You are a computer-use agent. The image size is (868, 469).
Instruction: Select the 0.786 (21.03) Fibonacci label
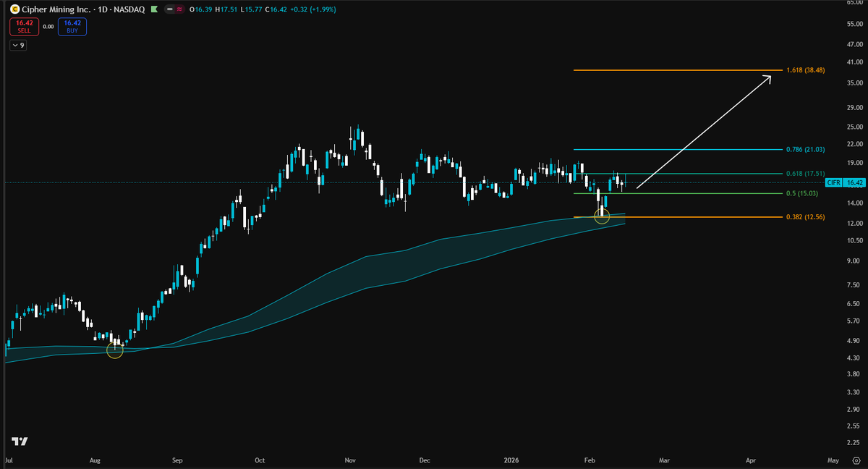[x=805, y=149]
